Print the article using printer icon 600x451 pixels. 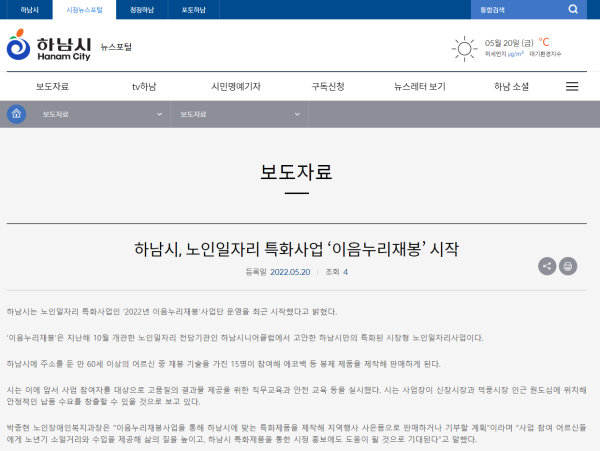(x=568, y=266)
